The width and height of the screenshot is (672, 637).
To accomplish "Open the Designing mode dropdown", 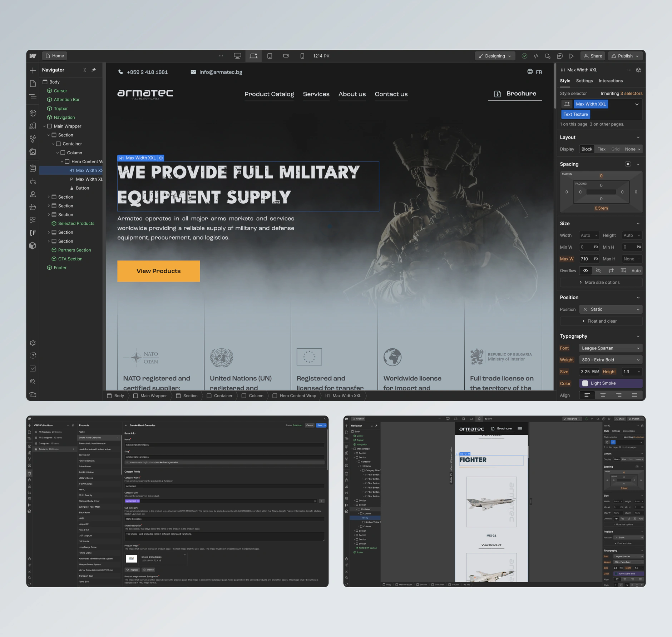I will click(x=495, y=56).
